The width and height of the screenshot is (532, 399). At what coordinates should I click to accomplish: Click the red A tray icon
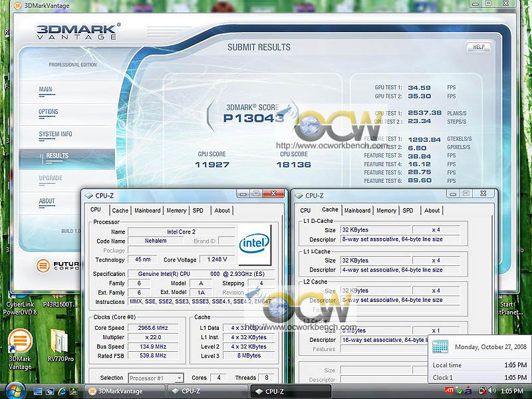pyautogui.click(x=469, y=390)
